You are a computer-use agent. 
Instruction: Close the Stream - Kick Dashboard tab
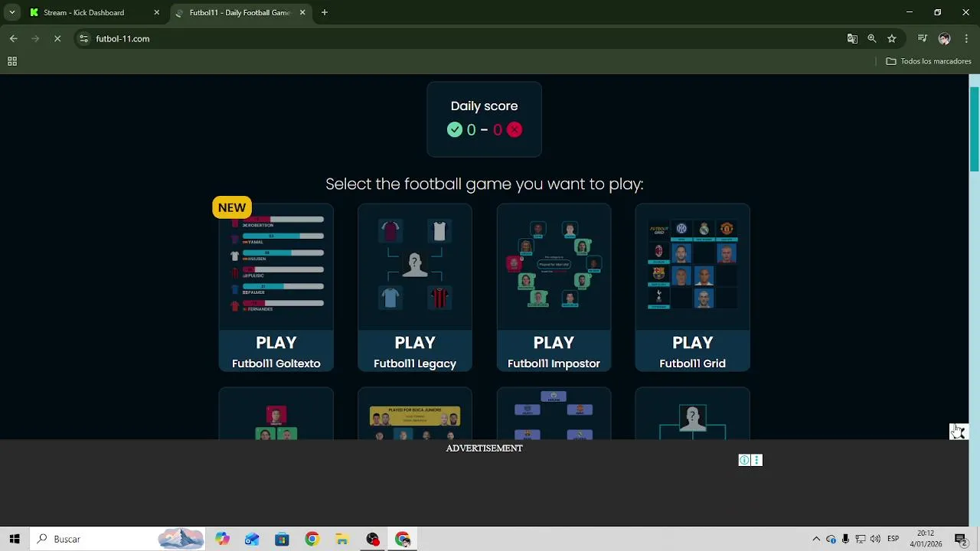point(157,12)
